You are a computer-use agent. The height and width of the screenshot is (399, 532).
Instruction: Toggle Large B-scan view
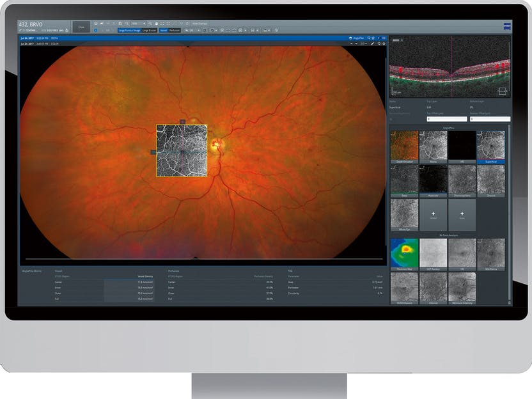[149, 31]
